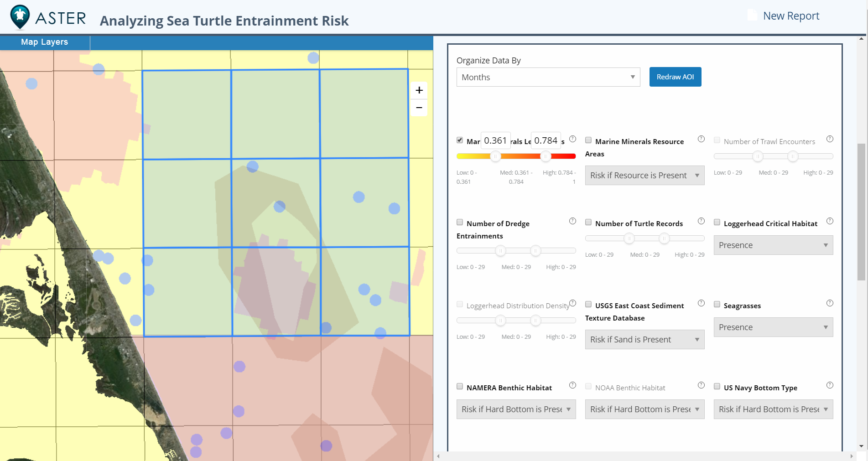Open US Navy Risk if Hard Bottom dropdown
Image resolution: width=868 pixels, height=461 pixels.
pyautogui.click(x=773, y=409)
